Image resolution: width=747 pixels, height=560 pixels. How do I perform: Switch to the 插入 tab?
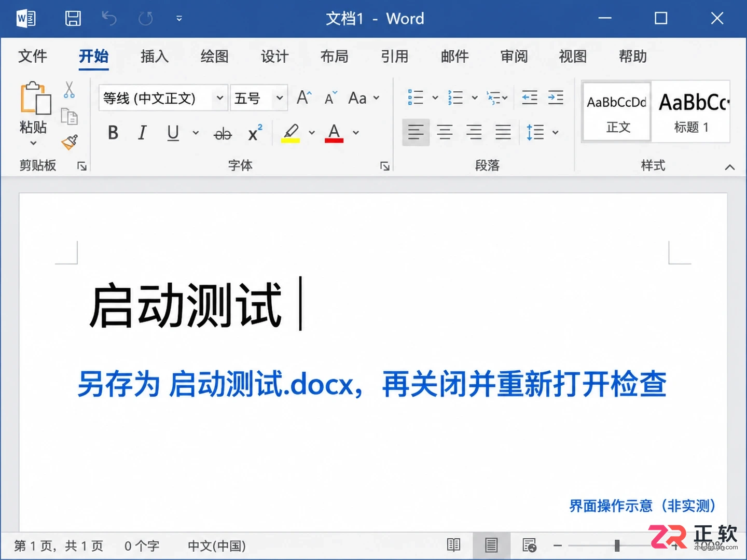(x=155, y=56)
